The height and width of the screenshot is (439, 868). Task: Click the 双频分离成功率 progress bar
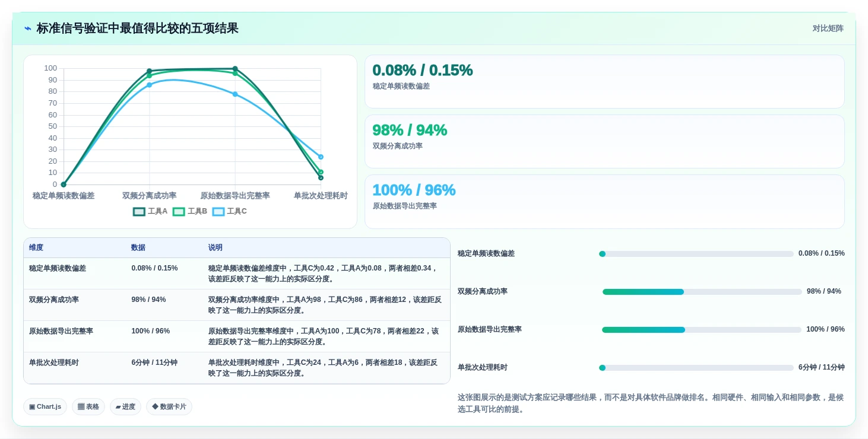702,292
